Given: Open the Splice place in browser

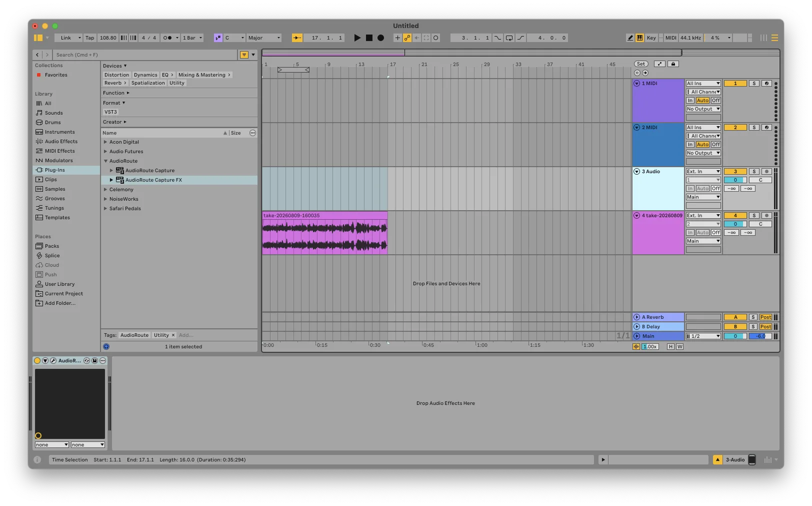Looking at the screenshot, I should point(66,256).
